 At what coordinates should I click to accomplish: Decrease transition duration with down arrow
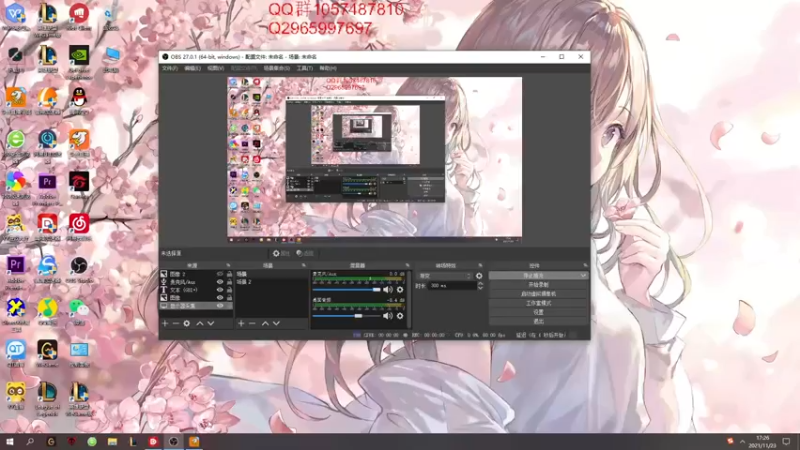pyautogui.click(x=480, y=288)
